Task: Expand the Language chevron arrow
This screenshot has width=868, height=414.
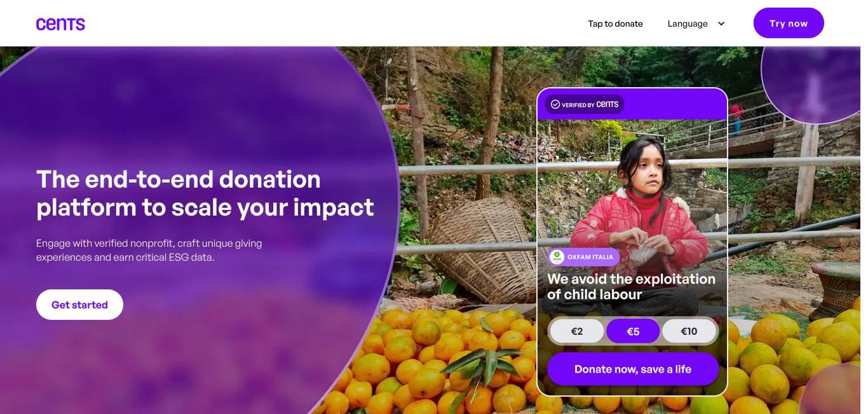Action: (x=721, y=24)
